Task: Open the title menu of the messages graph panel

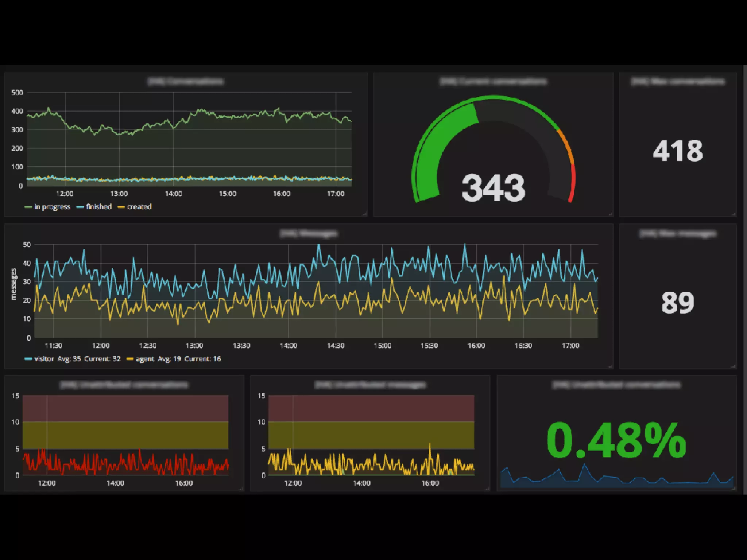Action: coord(309,233)
